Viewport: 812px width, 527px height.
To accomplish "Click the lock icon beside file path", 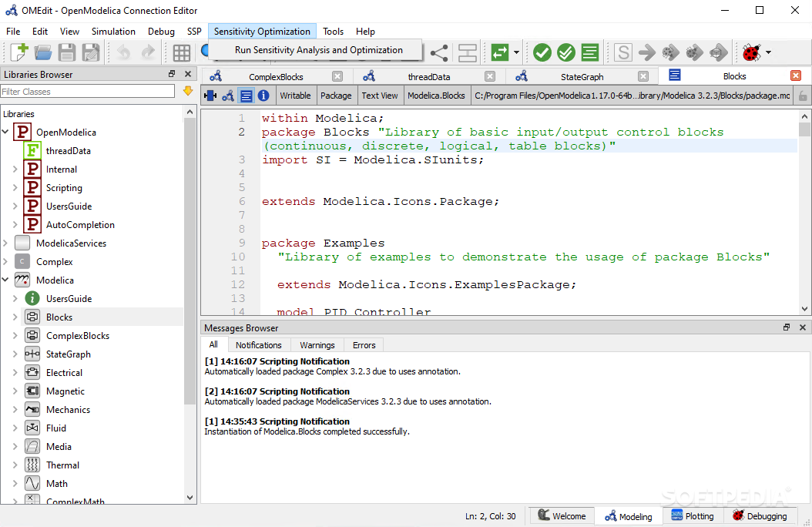I will coord(803,96).
